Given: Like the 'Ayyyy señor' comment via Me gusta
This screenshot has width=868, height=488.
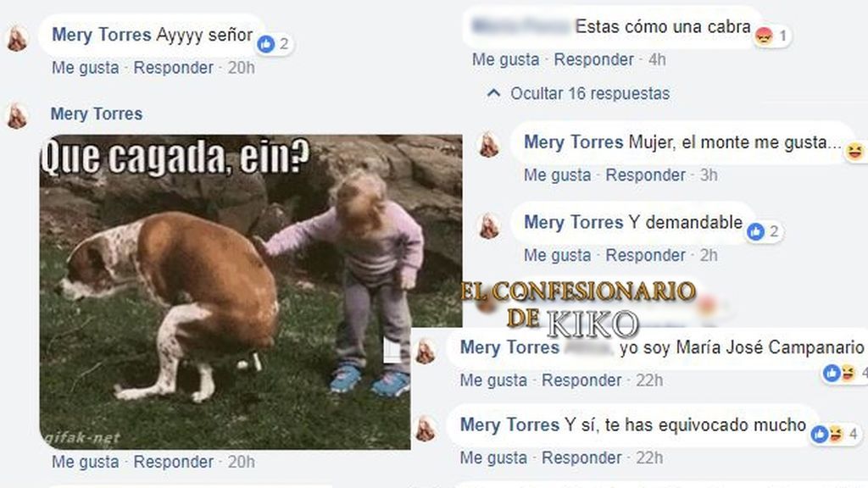Looking at the screenshot, I should click(86, 68).
